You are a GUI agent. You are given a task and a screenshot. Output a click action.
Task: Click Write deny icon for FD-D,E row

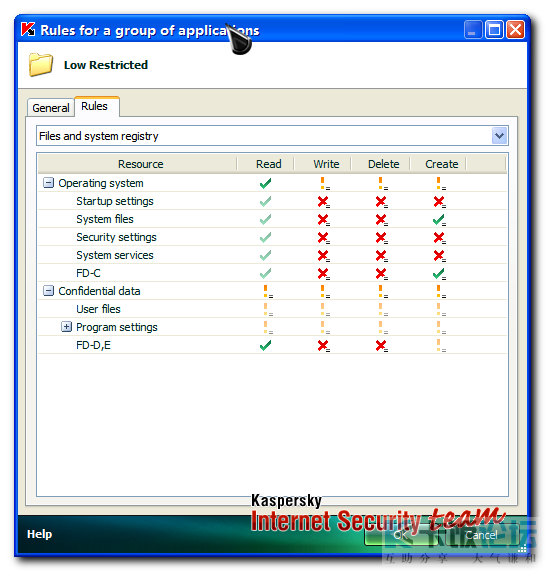323,346
